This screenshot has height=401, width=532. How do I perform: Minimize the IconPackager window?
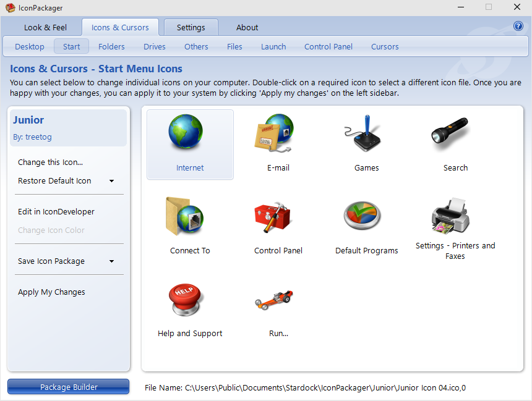(x=461, y=7)
